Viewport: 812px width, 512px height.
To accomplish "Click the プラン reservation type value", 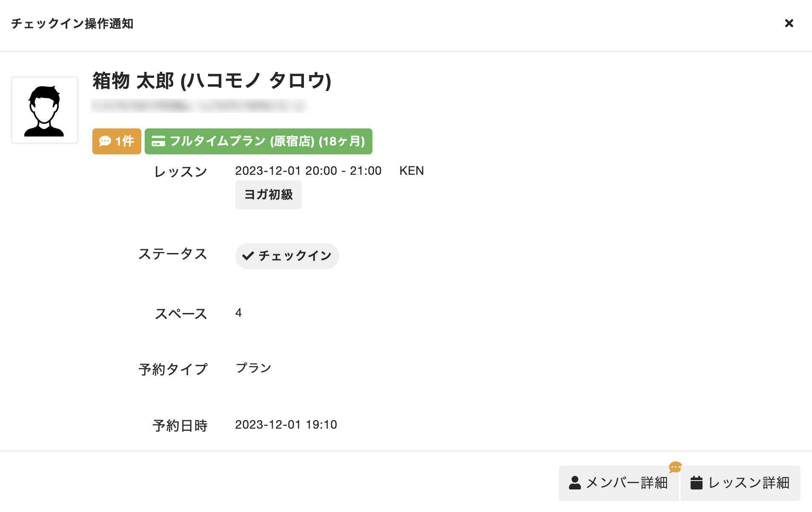I will click(254, 368).
